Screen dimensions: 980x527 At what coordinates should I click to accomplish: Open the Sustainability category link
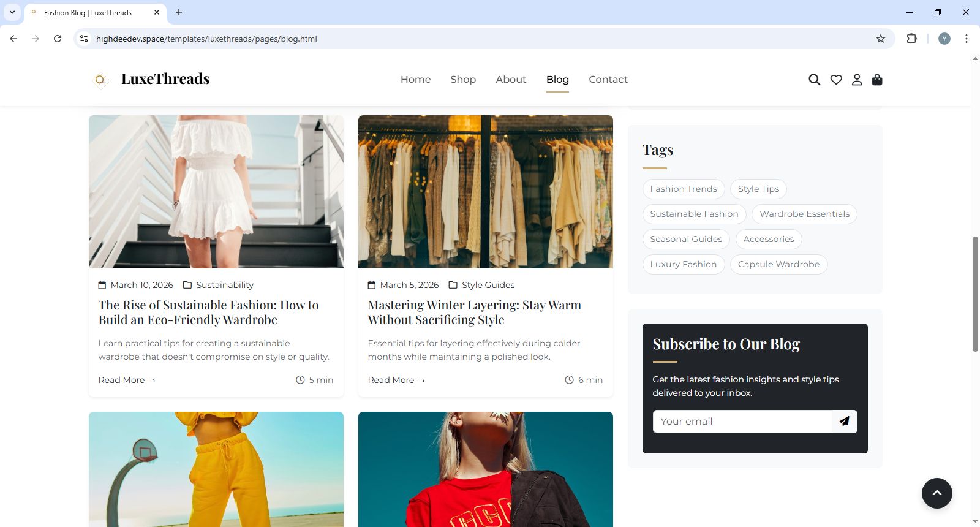pos(225,286)
